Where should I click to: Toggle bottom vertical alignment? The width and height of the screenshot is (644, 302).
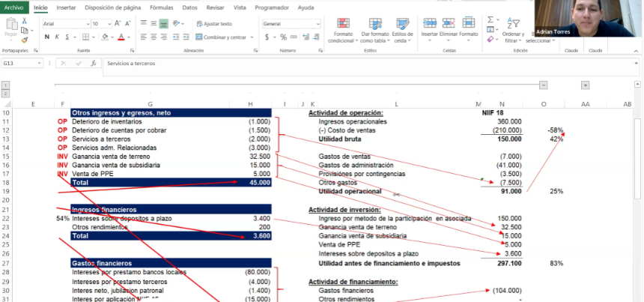tap(163, 23)
